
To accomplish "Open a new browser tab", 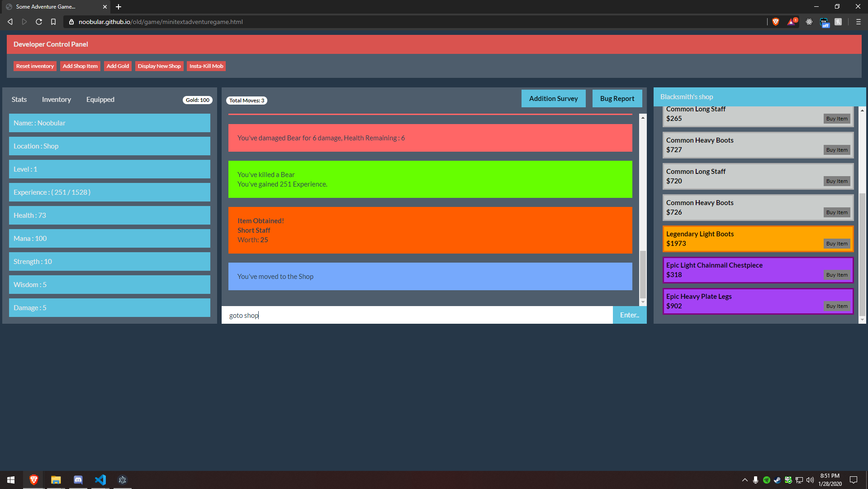I will (119, 7).
